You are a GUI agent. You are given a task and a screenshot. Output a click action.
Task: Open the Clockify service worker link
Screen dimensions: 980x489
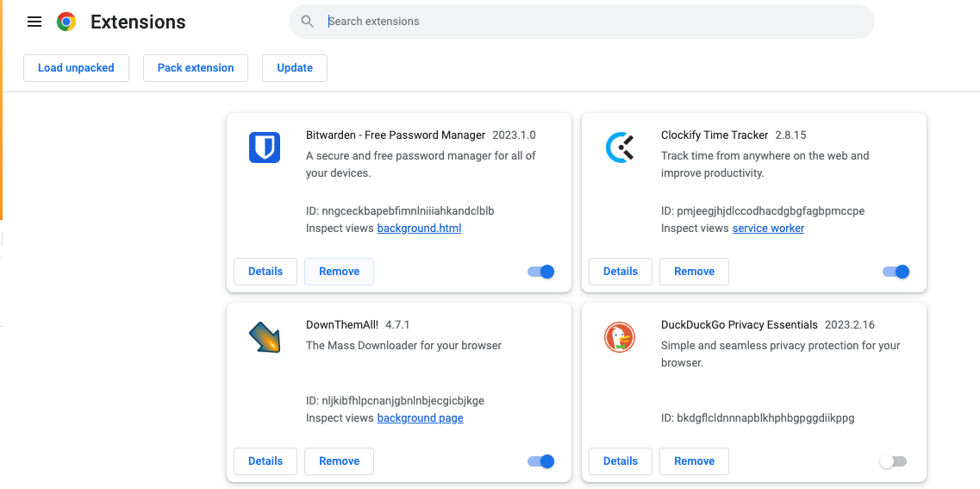pos(768,229)
